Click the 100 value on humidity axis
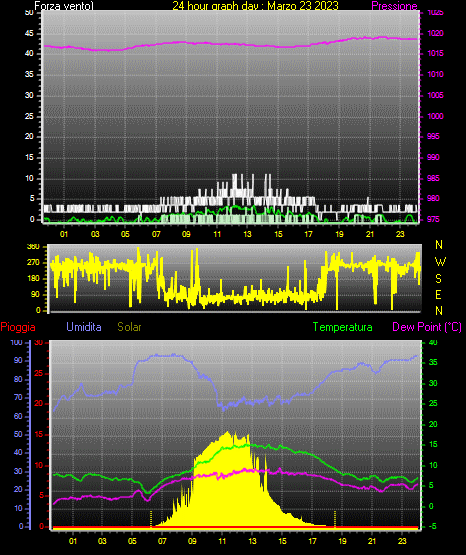The height and width of the screenshot is (555, 466). [16, 342]
